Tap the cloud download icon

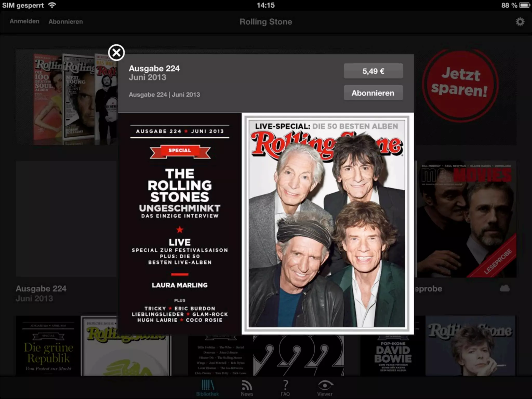504,288
